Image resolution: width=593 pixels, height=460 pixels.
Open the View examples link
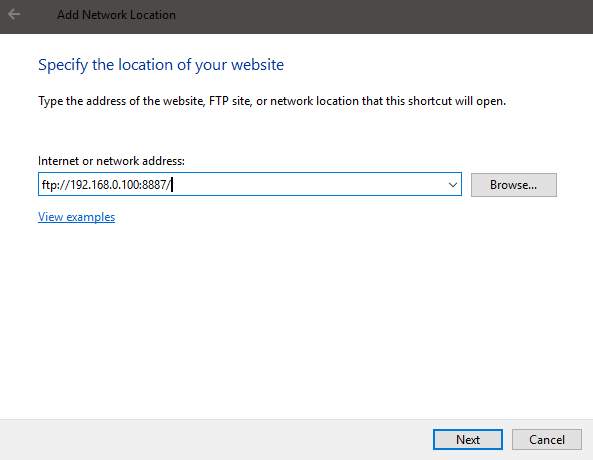tap(76, 217)
